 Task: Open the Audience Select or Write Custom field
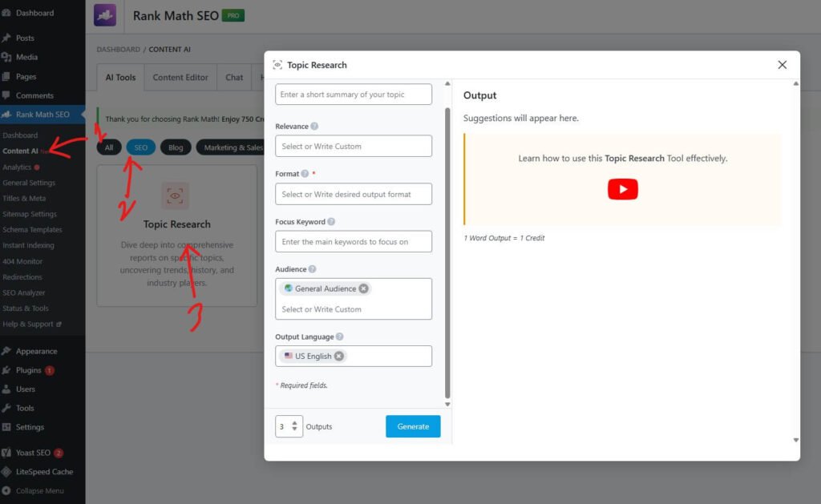pyautogui.click(x=354, y=309)
